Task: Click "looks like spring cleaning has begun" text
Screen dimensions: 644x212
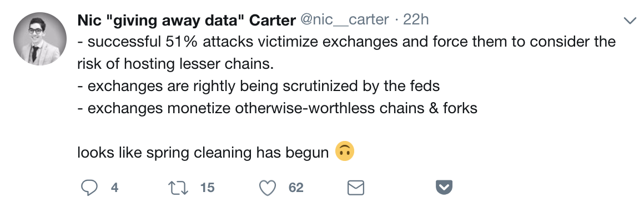Action: 203,153
